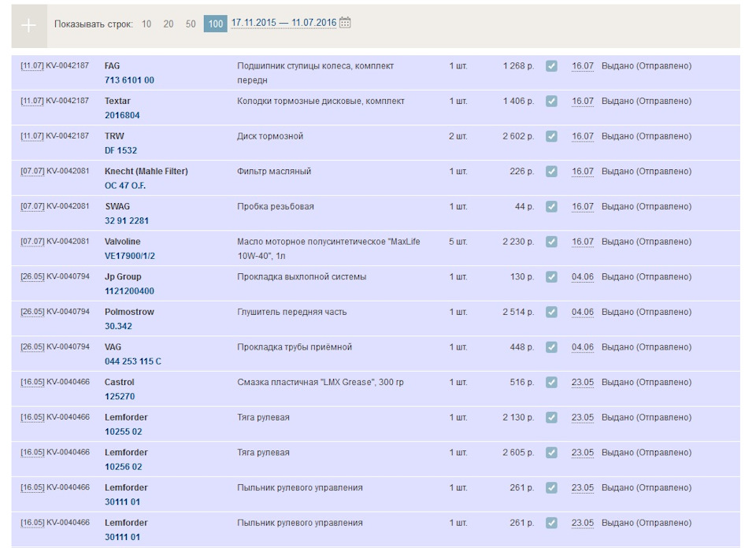Image resolution: width=756 pixels, height=548 pixels.
Task: Open part number 713 6101 00
Action: click(129, 80)
